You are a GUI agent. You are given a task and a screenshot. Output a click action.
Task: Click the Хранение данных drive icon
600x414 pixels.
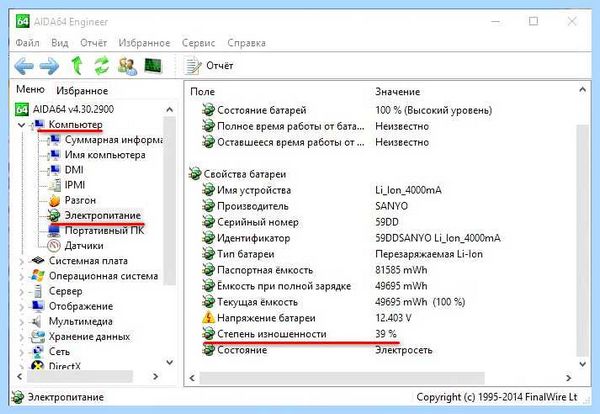[38, 337]
